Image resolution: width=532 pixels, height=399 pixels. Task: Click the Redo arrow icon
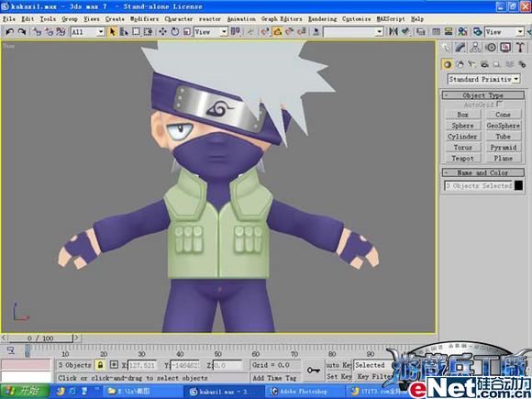coord(22,32)
